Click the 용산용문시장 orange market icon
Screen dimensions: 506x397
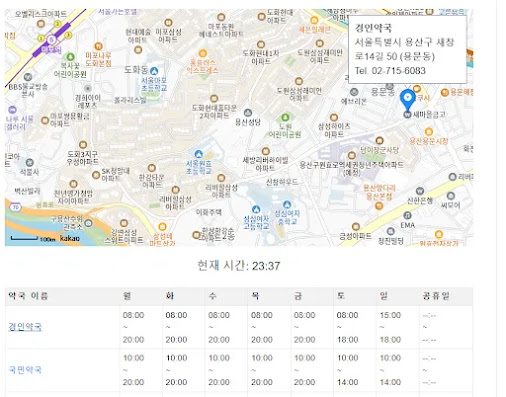(429, 132)
